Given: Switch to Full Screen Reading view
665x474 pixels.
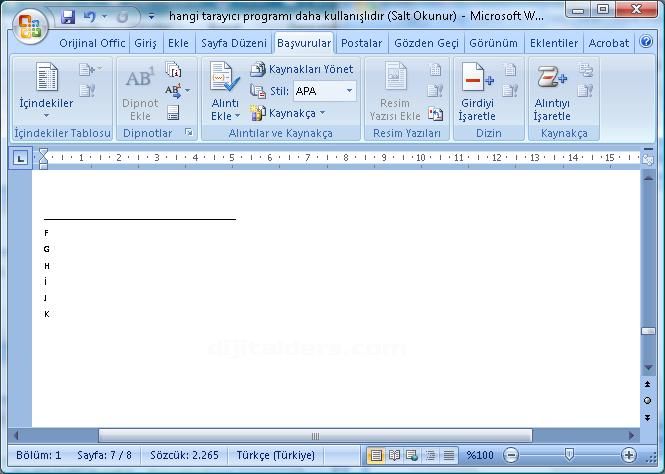Looking at the screenshot, I should [394, 456].
